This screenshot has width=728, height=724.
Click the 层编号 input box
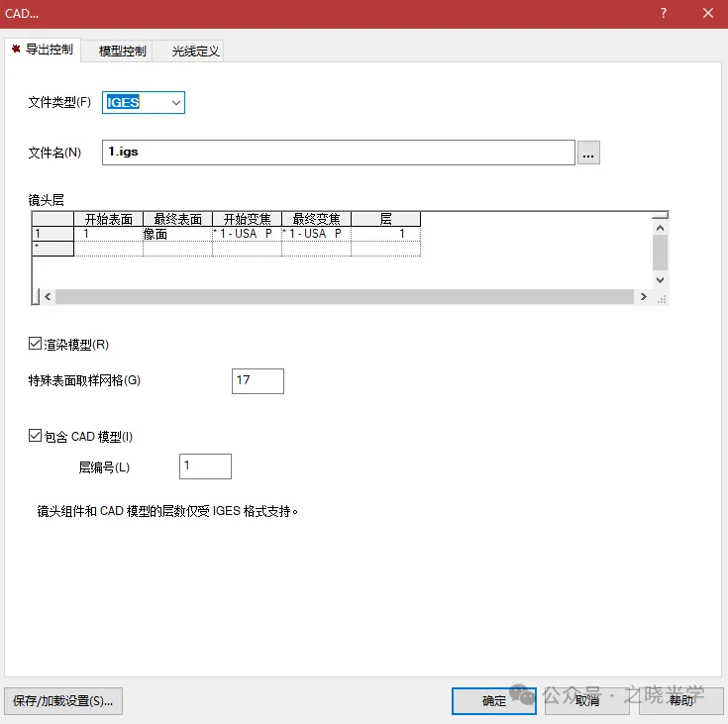[x=205, y=465]
